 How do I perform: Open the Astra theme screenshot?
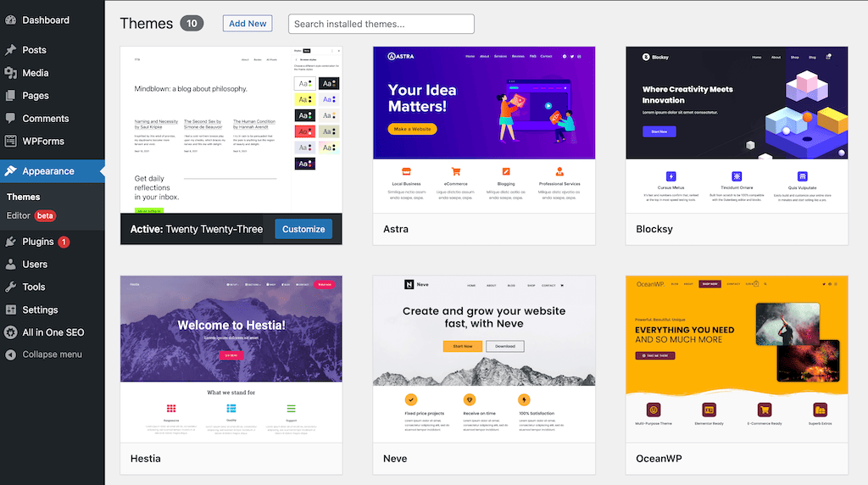click(484, 130)
